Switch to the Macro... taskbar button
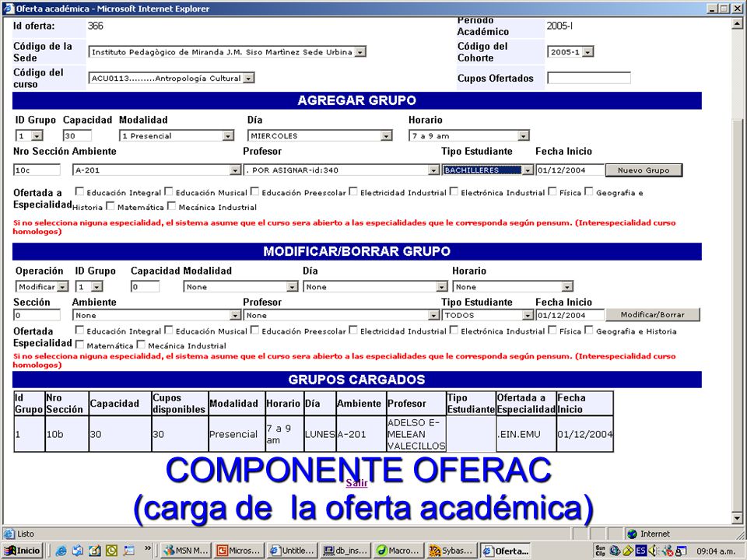Image resolution: width=747 pixels, height=560 pixels. (x=398, y=551)
